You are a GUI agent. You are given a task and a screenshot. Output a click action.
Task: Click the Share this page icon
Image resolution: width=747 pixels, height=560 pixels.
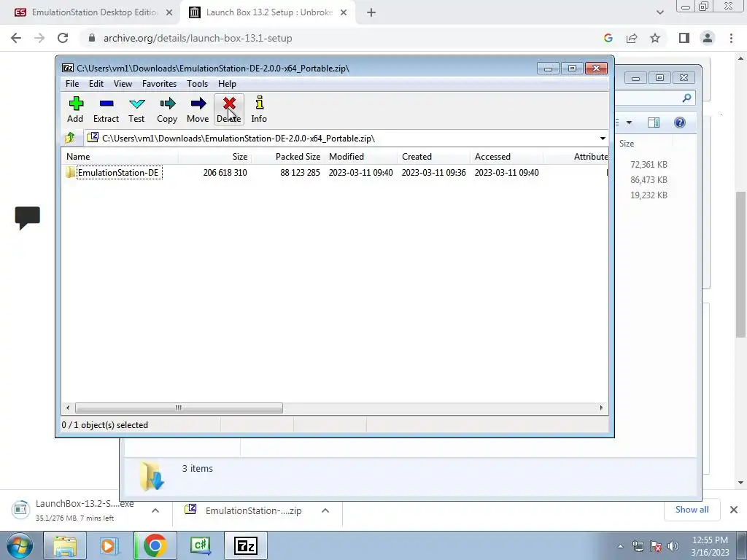click(x=632, y=38)
